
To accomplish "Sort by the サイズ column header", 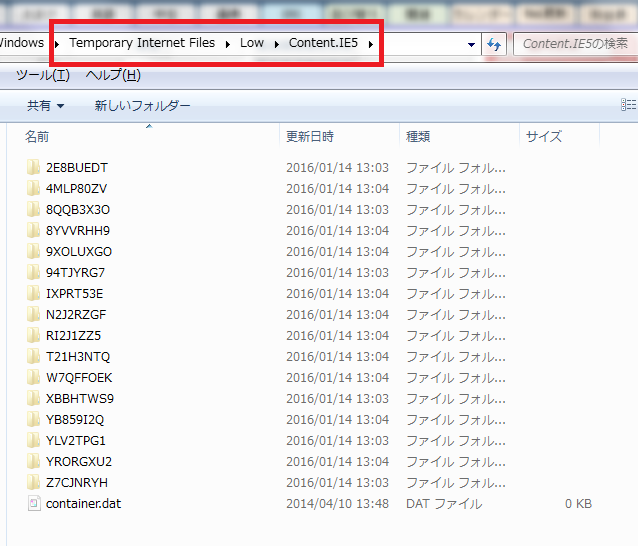I will click(x=544, y=136).
